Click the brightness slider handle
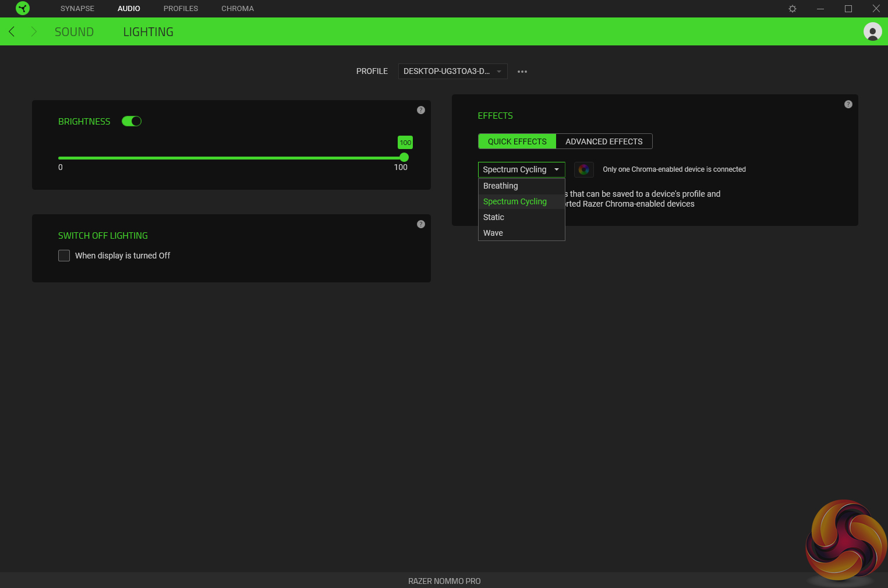The height and width of the screenshot is (588, 888). pyautogui.click(x=404, y=157)
